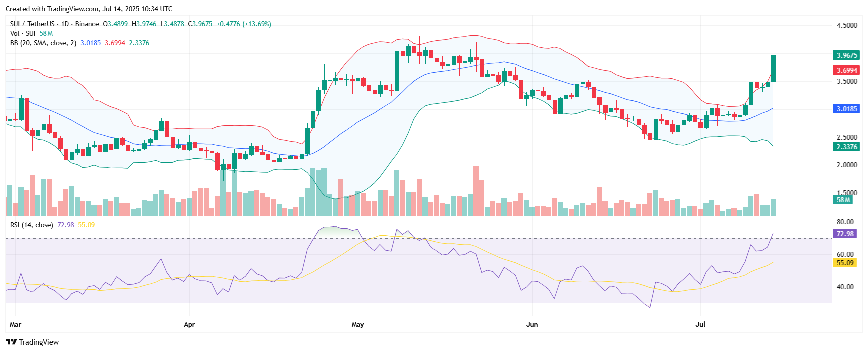868x352 pixels.
Task: Click the red 3.6994 price axis tag
Action: pyautogui.click(x=847, y=70)
